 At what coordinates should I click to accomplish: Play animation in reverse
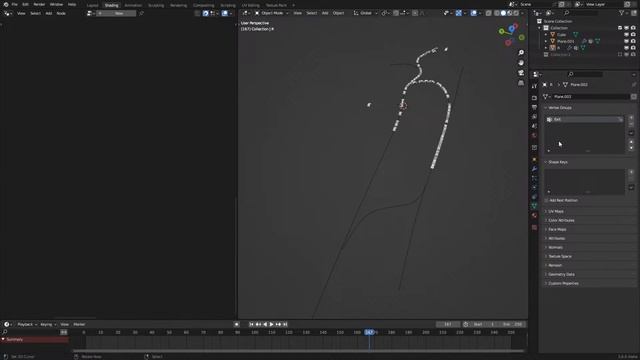click(265, 324)
